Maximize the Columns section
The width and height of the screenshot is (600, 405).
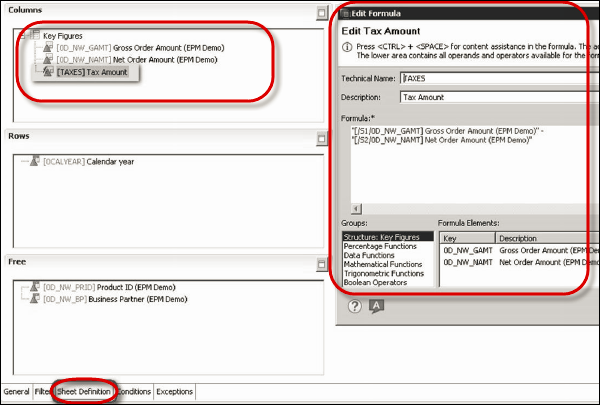tap(321, 13)
